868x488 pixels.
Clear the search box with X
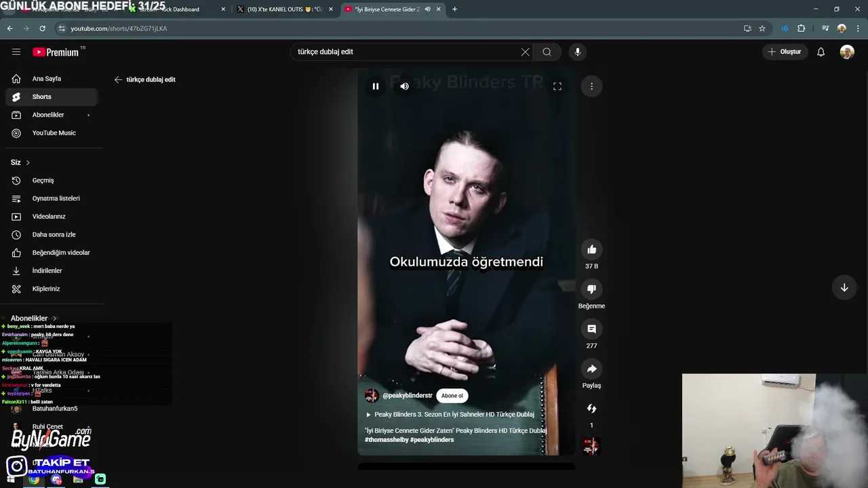tap(525, 52)
